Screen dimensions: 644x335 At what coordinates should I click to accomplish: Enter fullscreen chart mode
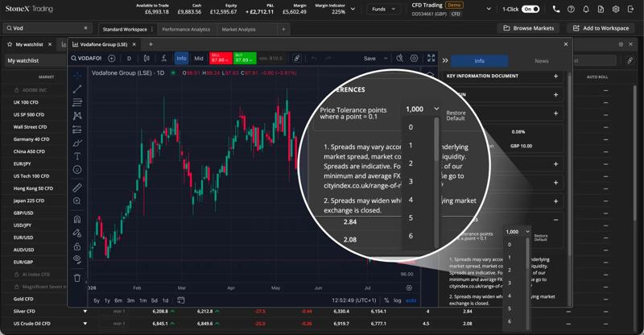coord(431,58)
